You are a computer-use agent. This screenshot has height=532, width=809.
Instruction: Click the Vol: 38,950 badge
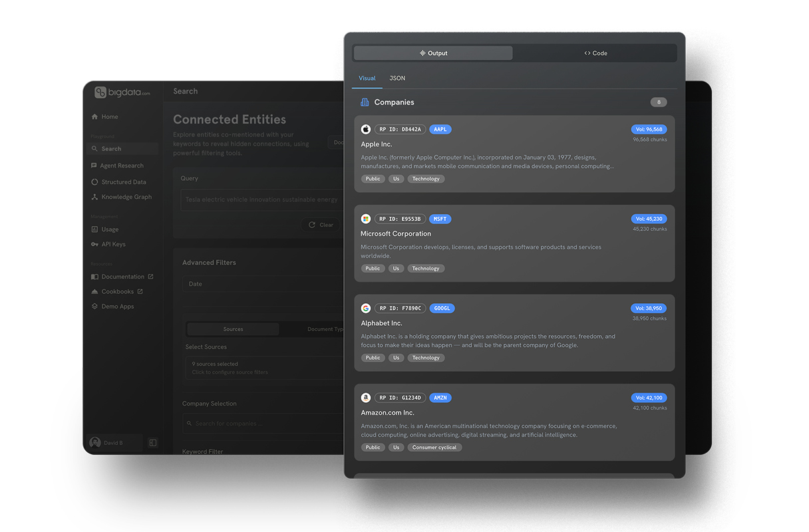tap(649, 309)
